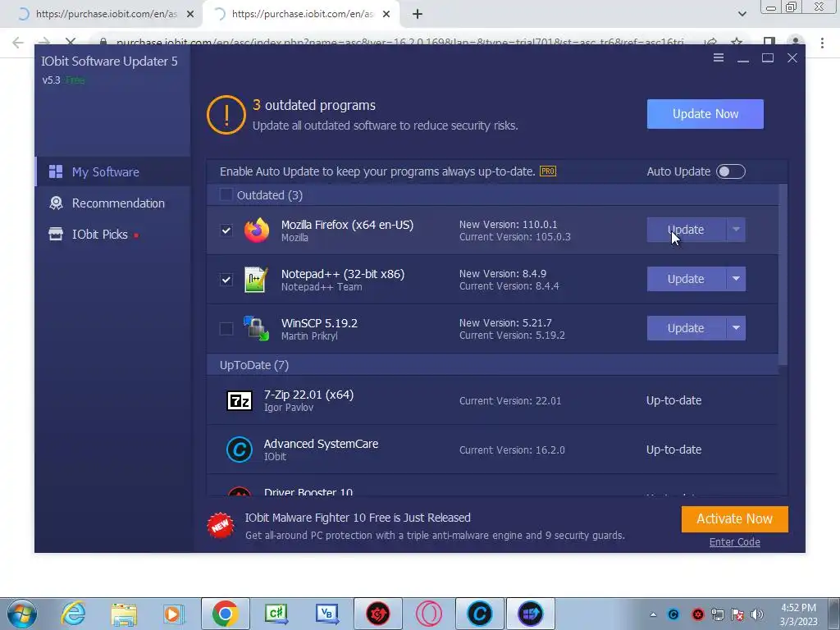Open Windows Start menu orb
Image resolution: width=840 pixels, height=630 pixels.
pyautogui.click(x=22, y=614)
